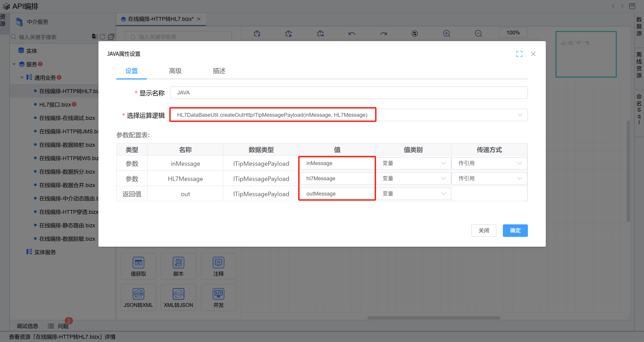Click the undo arrow in toolbar
Image resolution: width=644 pixels, height=342 pixels.
[x=352, y=34]
